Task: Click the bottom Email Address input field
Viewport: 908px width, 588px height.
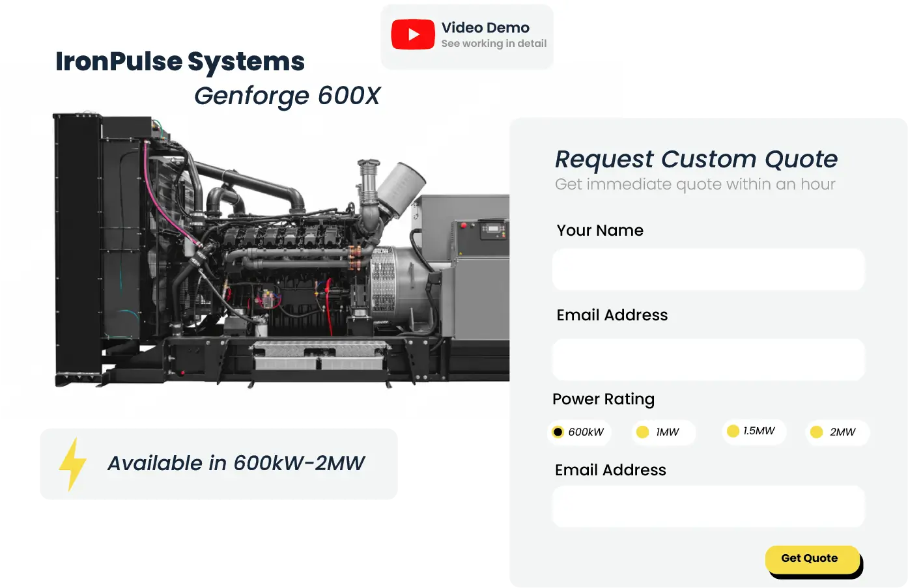Action: point(708,506)
